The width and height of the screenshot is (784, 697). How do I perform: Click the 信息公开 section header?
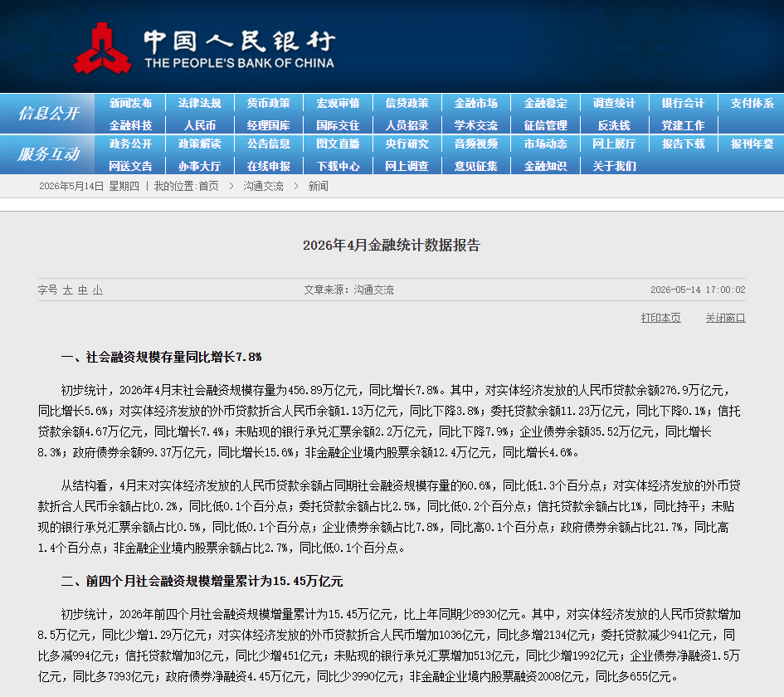[x=48, y=114]
